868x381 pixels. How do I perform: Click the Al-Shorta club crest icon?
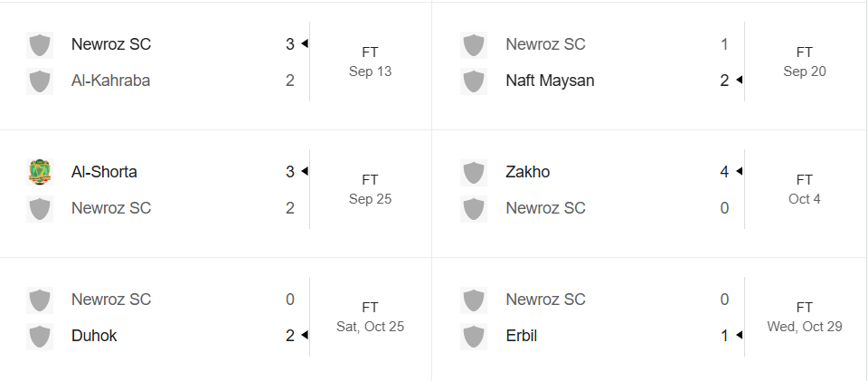[x=40, y=172]
